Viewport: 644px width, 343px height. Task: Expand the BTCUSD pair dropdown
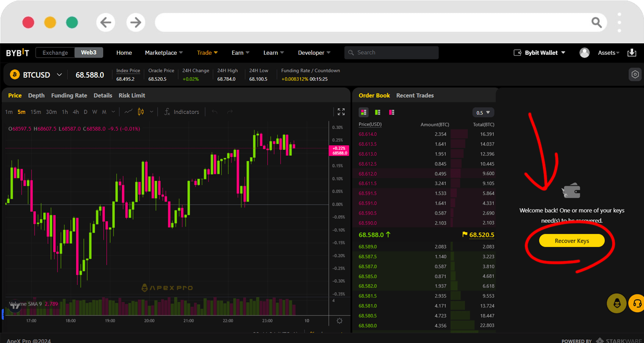tap(59, 75)
